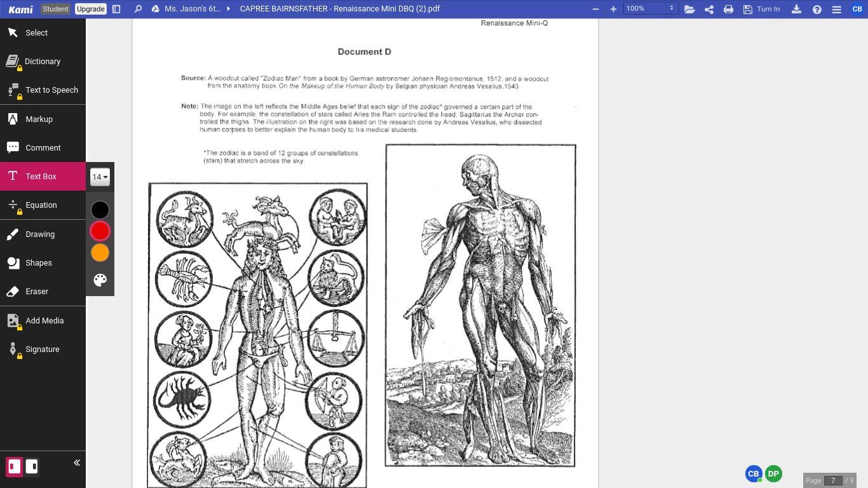
Task: Open the Ms. Jason's folder breadcrumb
Action: coord(193,9)
